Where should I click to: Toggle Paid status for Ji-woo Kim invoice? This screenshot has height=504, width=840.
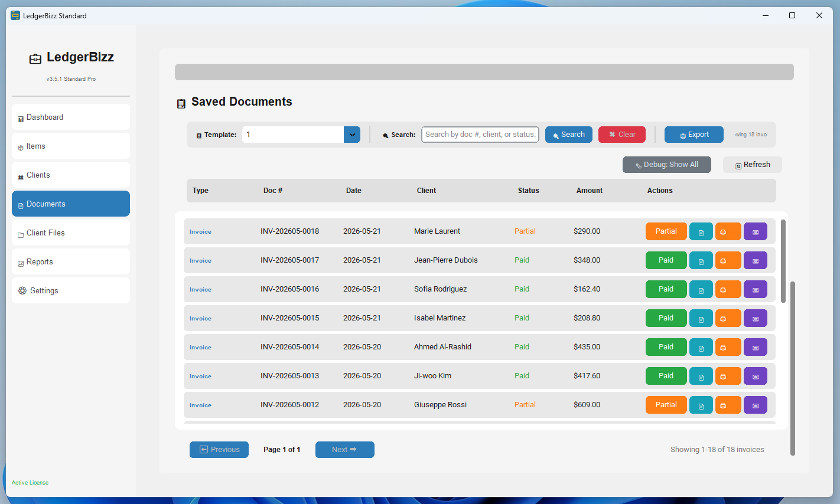(x=666, y=376)
